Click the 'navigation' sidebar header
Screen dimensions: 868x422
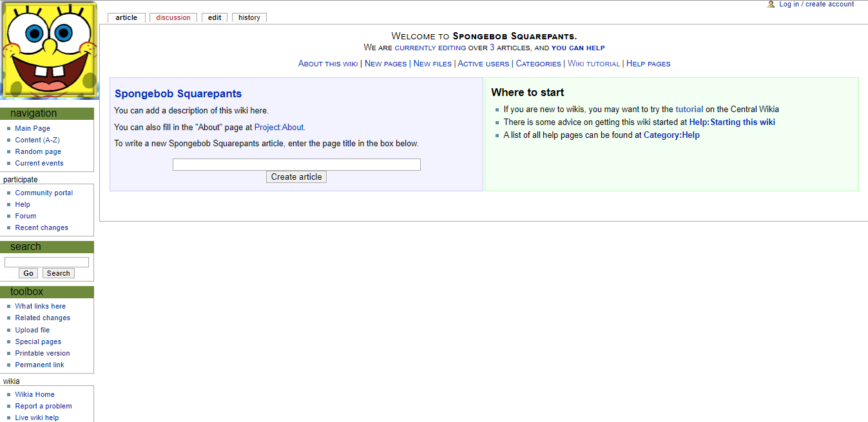coord(47,114)
